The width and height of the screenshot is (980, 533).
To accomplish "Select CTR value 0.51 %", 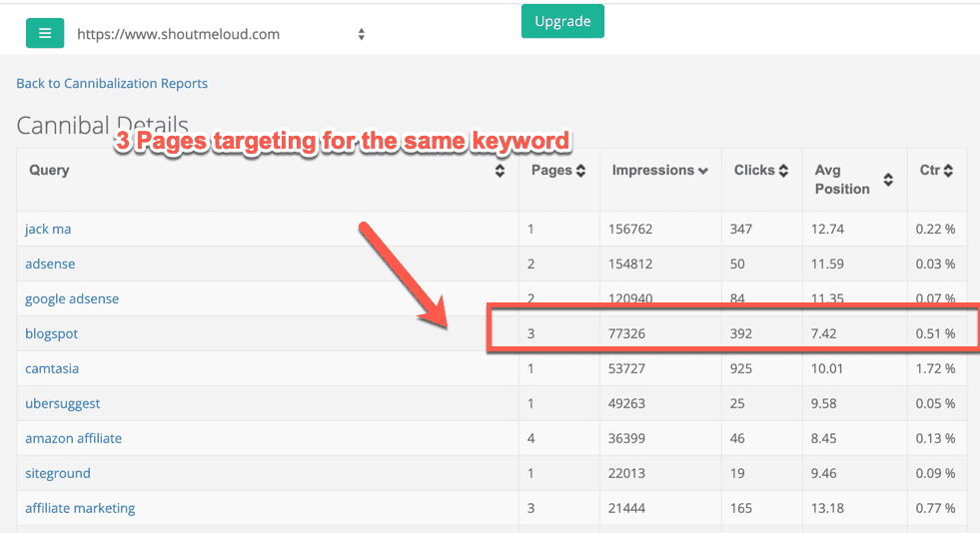I will [x=936, y=334].
